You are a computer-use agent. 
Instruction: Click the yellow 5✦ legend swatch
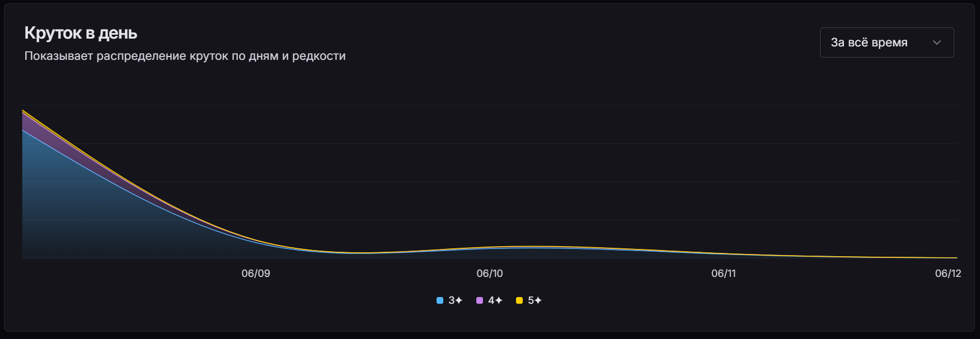pyautogui.click(x=519, y=300)
